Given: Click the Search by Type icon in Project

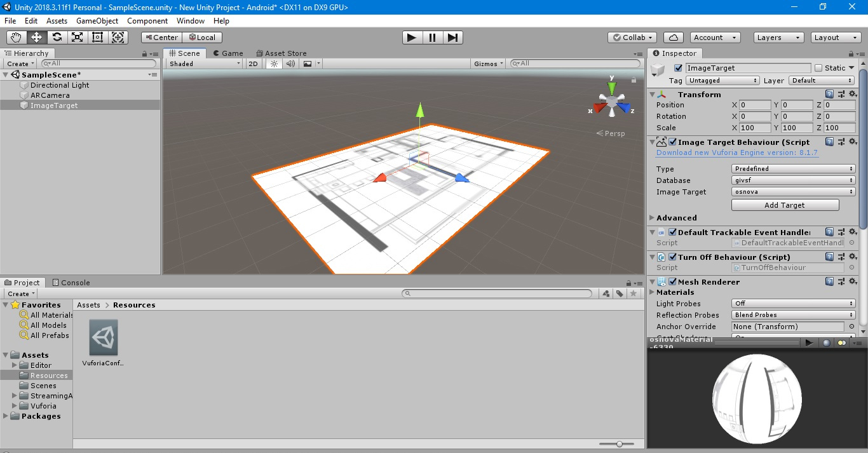Looking at the screenshot, I should click(606, 294).
